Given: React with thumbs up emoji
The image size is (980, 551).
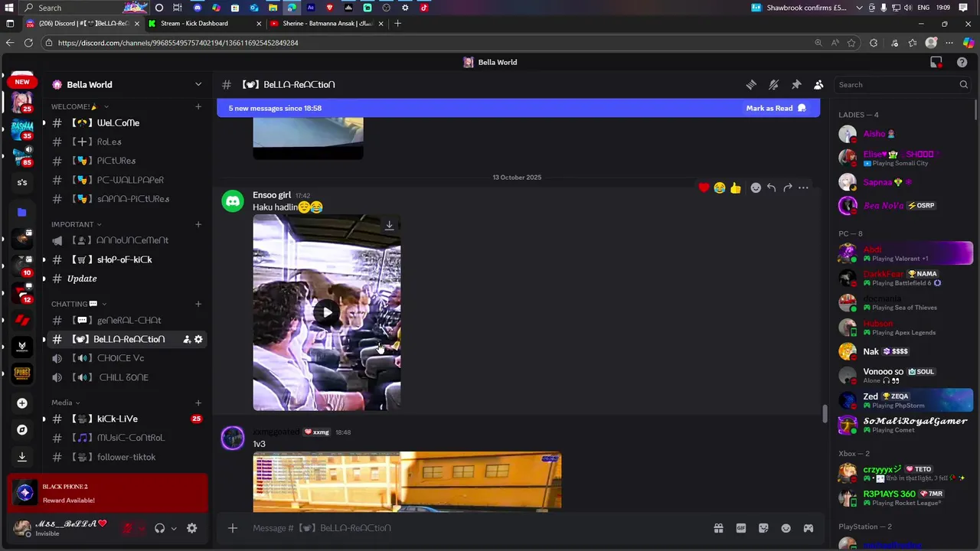Looking at the screenshot, I should point(736,187).
